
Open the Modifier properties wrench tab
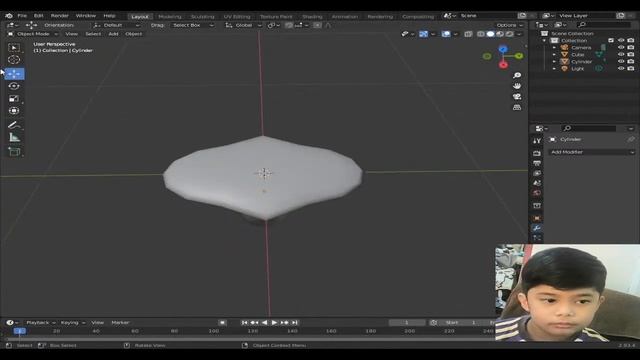click(x=537, y=228)
